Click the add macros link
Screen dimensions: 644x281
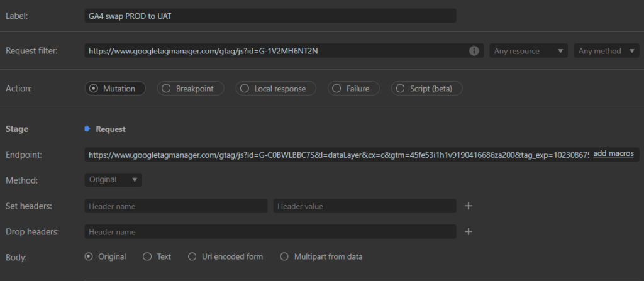[613, 153]
